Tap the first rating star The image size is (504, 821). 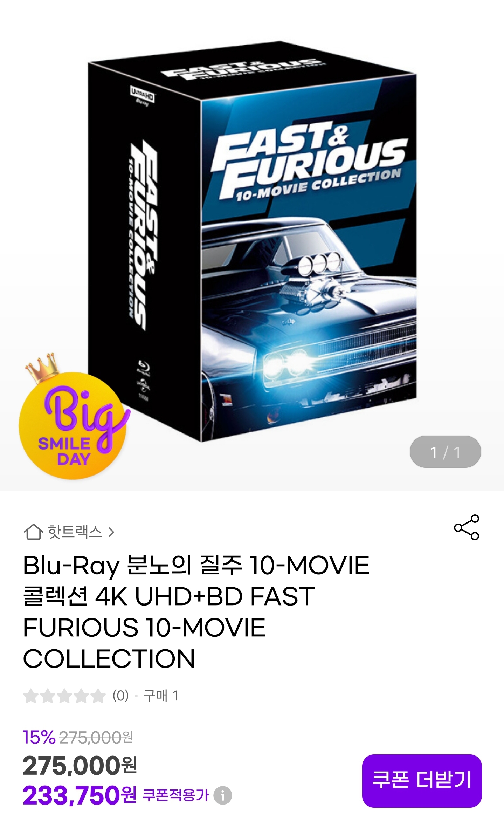pos(30,696)
